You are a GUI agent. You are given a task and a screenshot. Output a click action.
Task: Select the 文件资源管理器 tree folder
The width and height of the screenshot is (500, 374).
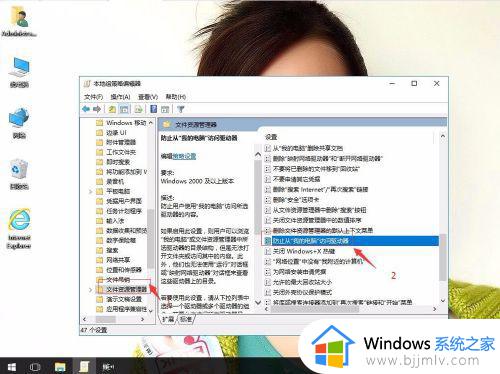pyautogui.click(x=126, y=289)
